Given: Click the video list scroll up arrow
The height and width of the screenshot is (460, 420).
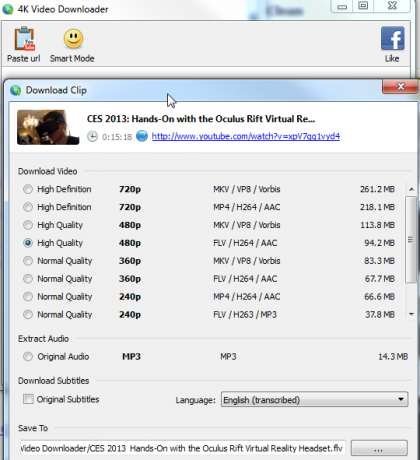Looking at the screenshot, I should (411, 189).
